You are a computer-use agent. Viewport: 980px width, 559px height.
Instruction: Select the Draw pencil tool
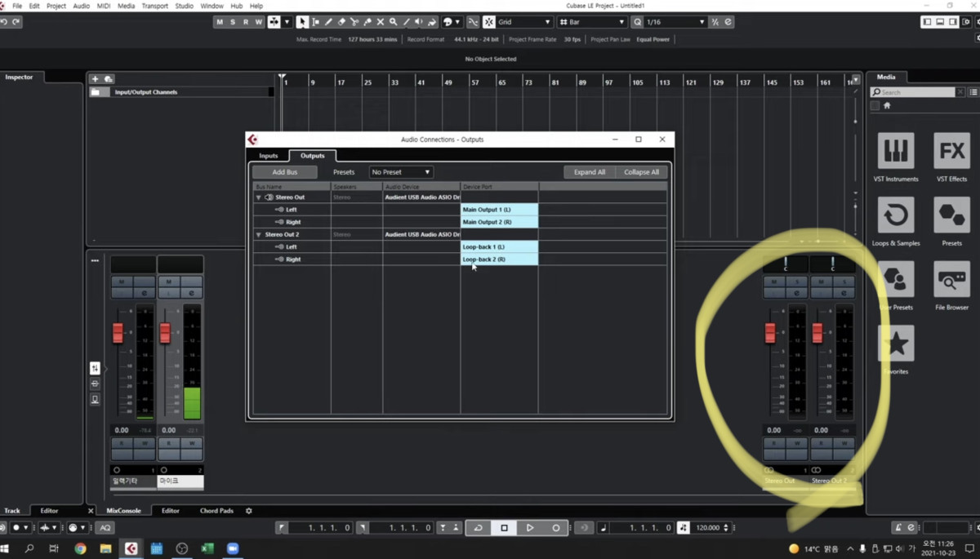point(328,22)
